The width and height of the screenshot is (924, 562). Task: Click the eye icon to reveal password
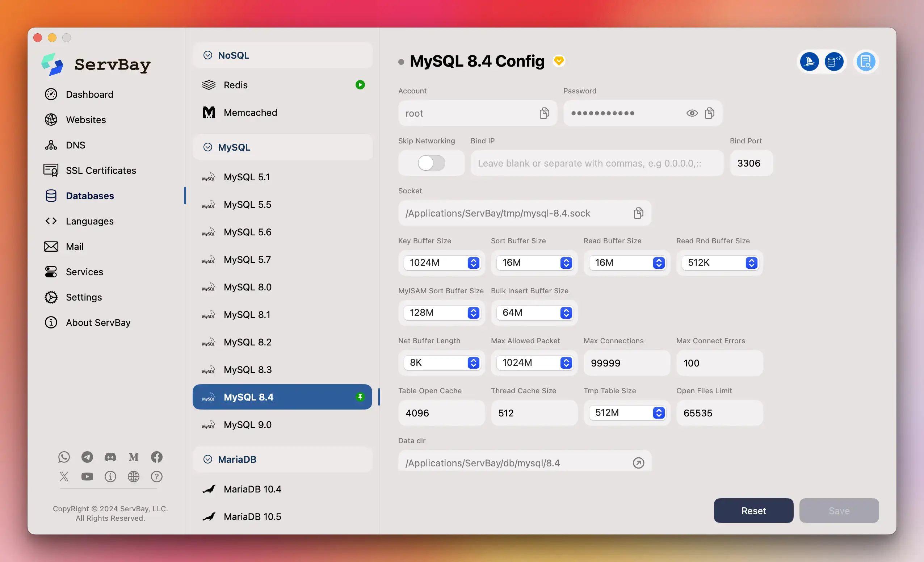[692, 113]
